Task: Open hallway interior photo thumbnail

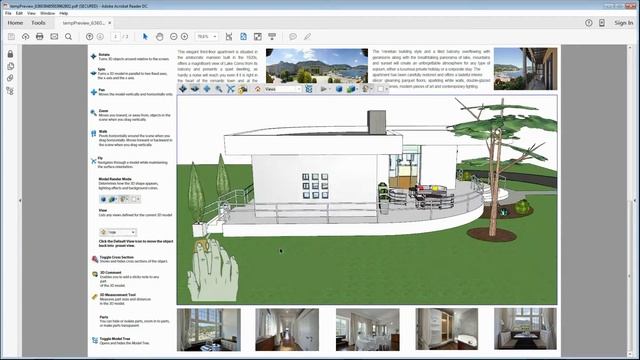Action: pyautogui.click(x=287, y=330)
